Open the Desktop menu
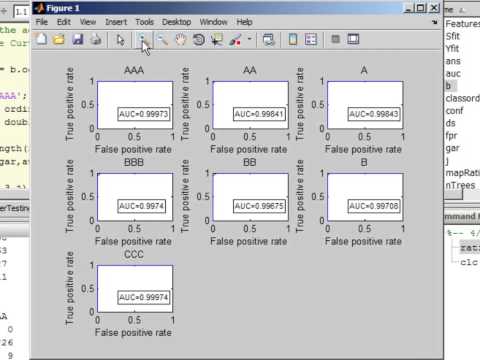 pos(176,22)
